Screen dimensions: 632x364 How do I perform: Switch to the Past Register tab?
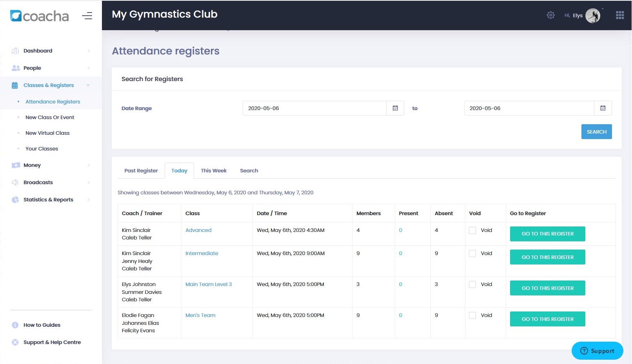[141, 170]
